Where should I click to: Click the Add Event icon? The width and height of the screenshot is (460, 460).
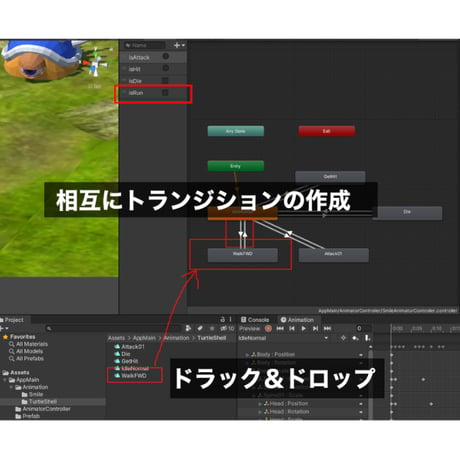click(x=367, y=338)
